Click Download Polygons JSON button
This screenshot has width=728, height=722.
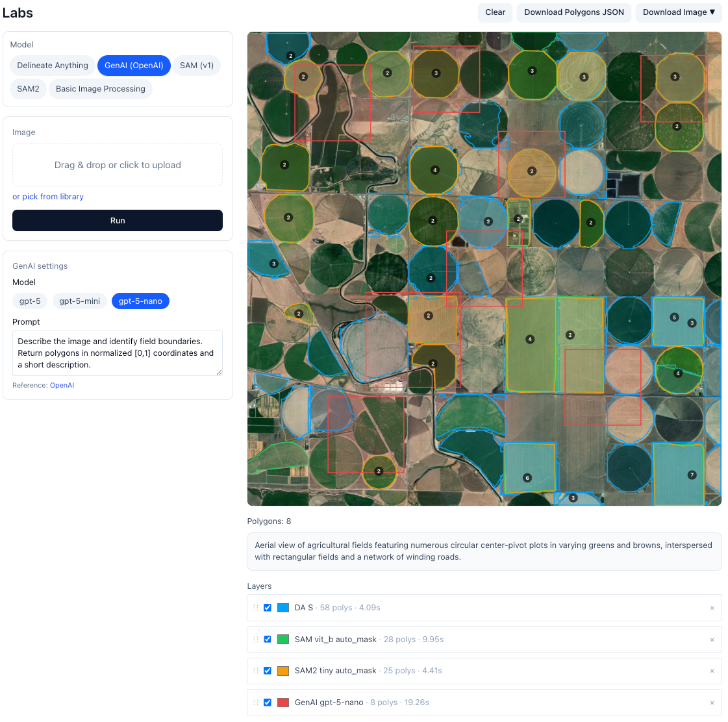(x=573, y=12)
